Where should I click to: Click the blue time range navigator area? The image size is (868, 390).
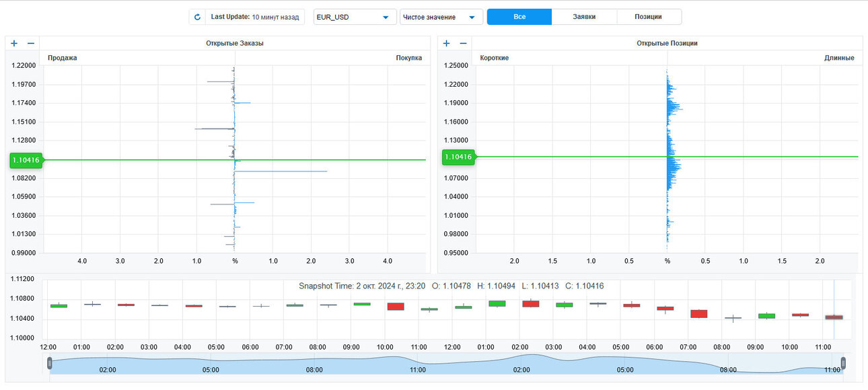[x=446, y=364]
